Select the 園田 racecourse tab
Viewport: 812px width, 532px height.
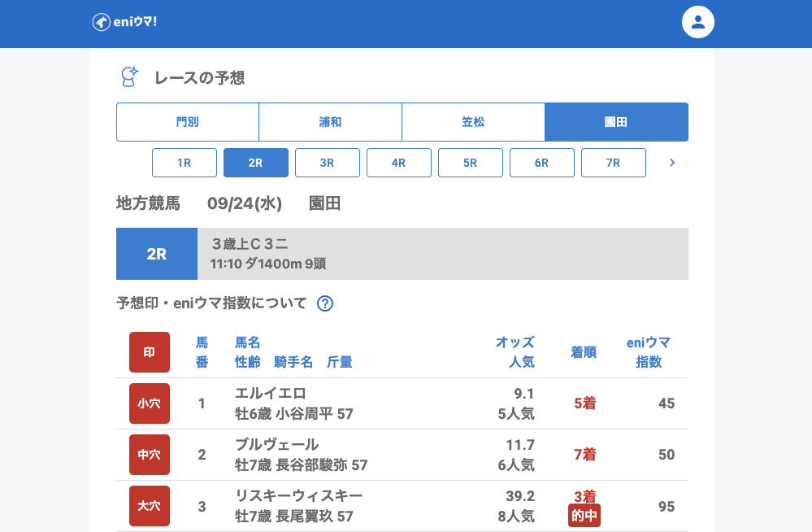(x=616, y=122)
